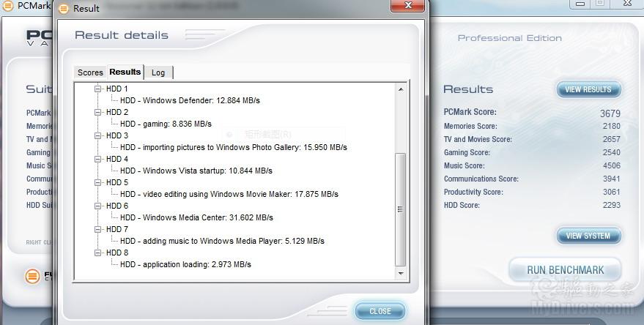Collapse the HDD 1 tree node
The height and width of the screenshot is (325, 644).
point(98,89)
